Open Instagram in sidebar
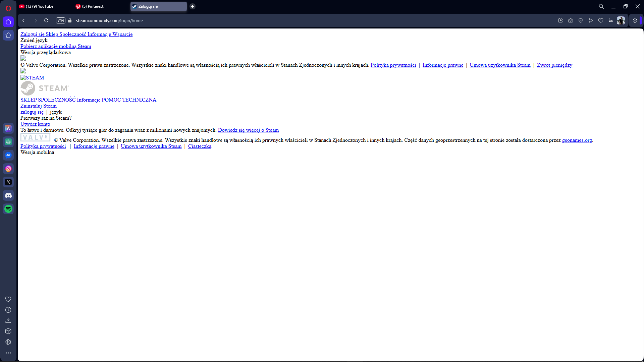 click(x=8, y=169)
